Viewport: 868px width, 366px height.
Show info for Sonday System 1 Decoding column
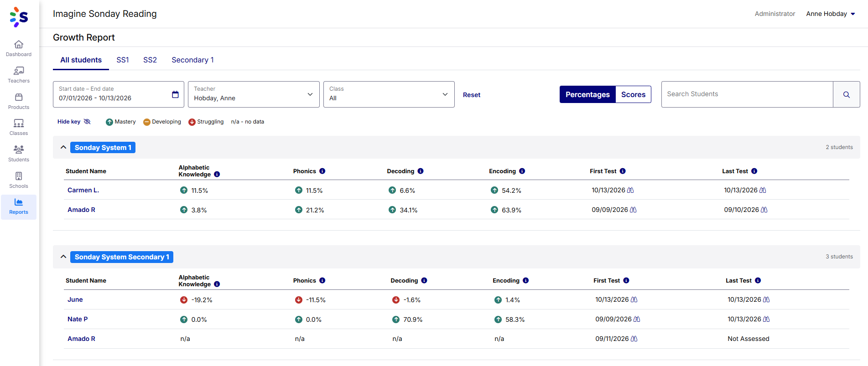point(421,171)
